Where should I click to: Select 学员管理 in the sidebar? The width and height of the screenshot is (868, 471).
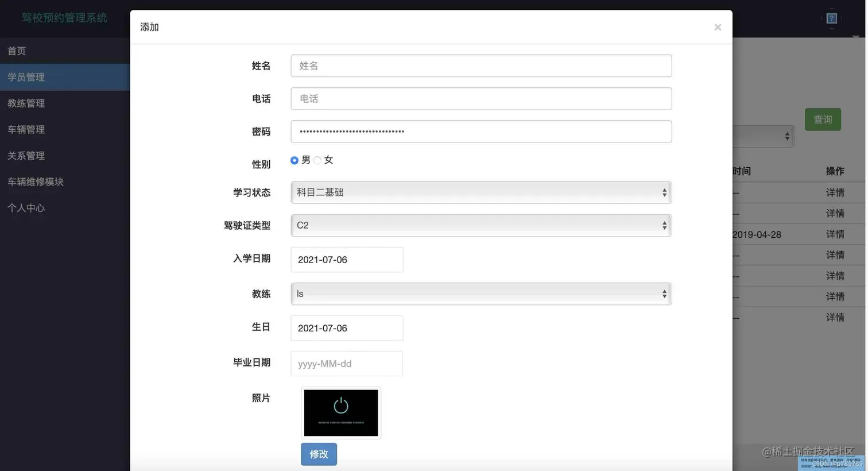point(26,76)
